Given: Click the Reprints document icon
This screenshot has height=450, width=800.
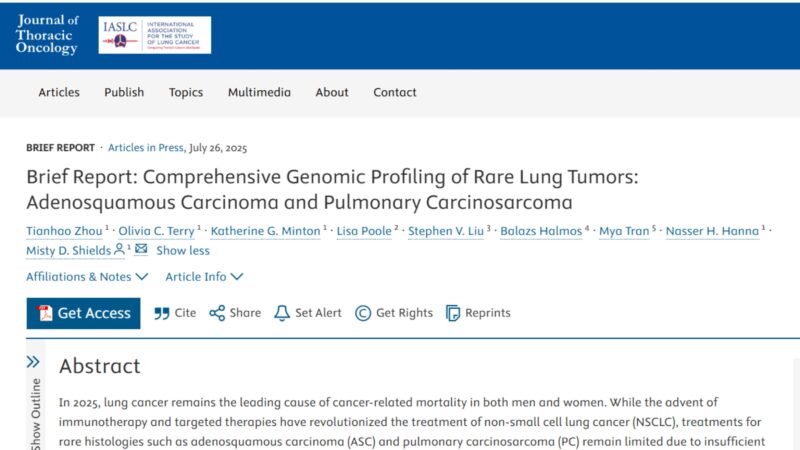Looking at the screenshot, I should [x=453, y=313].
